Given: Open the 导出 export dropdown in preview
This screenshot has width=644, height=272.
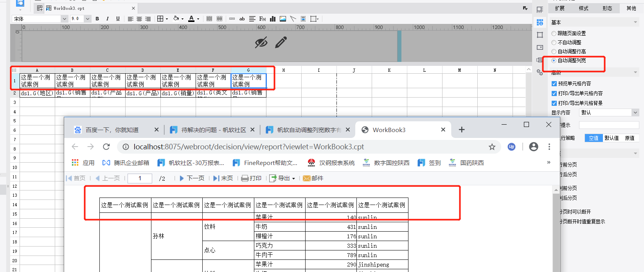Looking at the screenshot, I should click(x=282, y=178).
